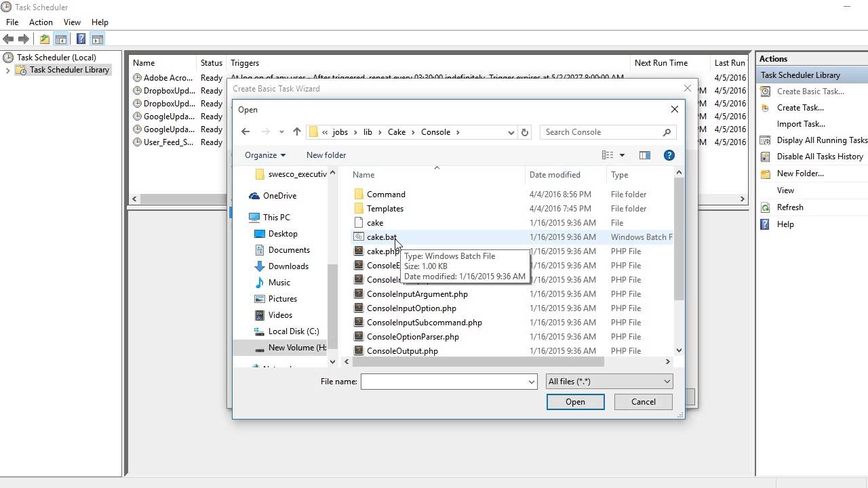
Task: Toggle the preview pane icon in Open dialog
Action: [x=644, y=155]
